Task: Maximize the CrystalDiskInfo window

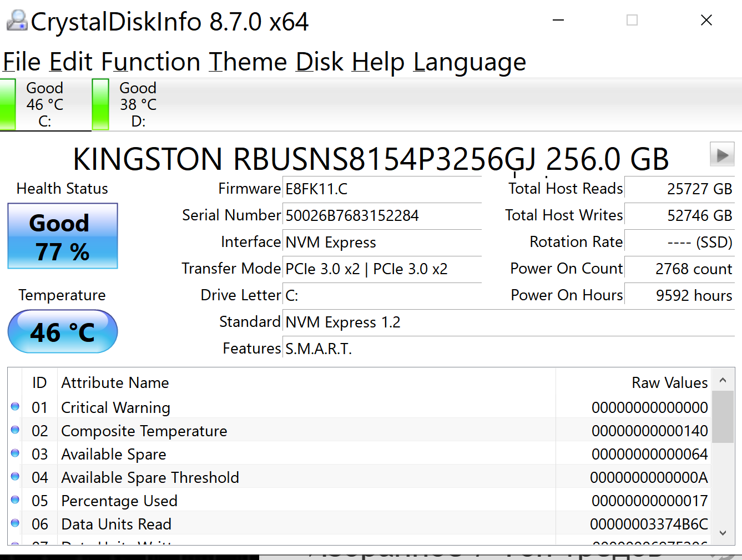Action: pyautogui.click(x=632, y=21)
